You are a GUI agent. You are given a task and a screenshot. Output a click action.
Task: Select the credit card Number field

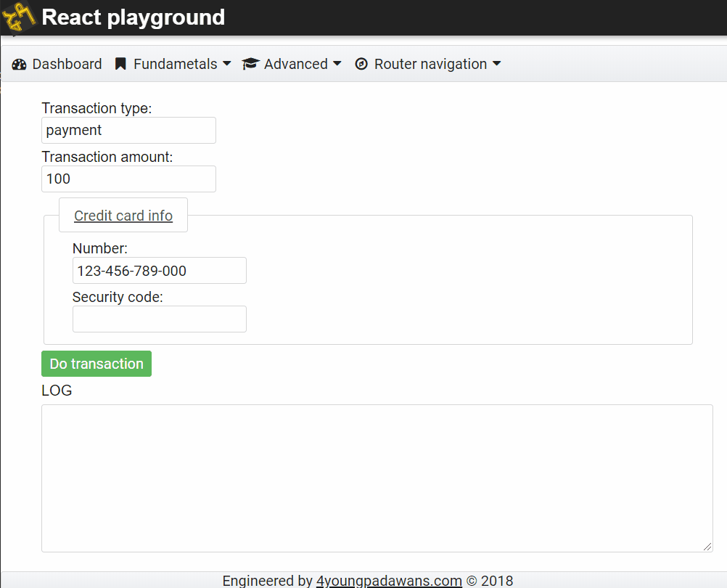pos(159,270)
